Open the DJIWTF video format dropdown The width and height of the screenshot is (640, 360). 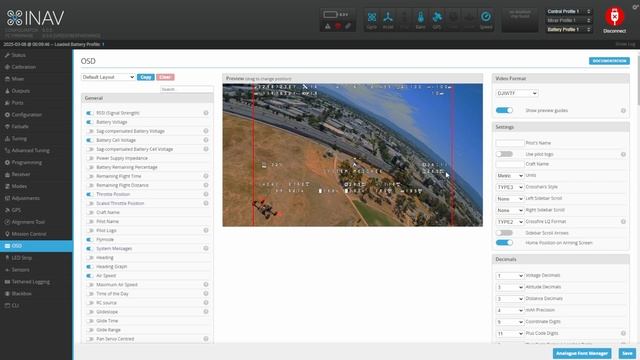(517, 93)
